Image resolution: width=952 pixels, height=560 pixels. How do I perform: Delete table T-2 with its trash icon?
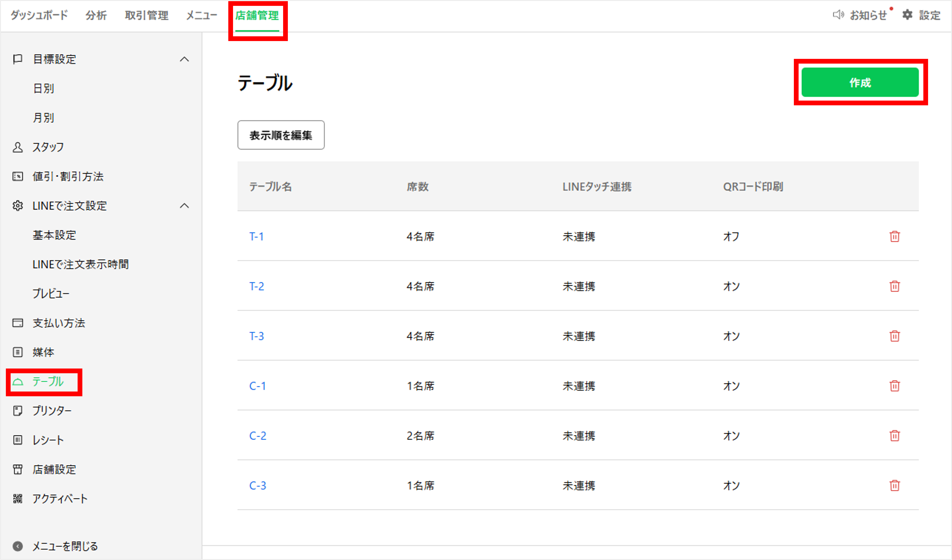pyautogui.click(x=894, y=286)
